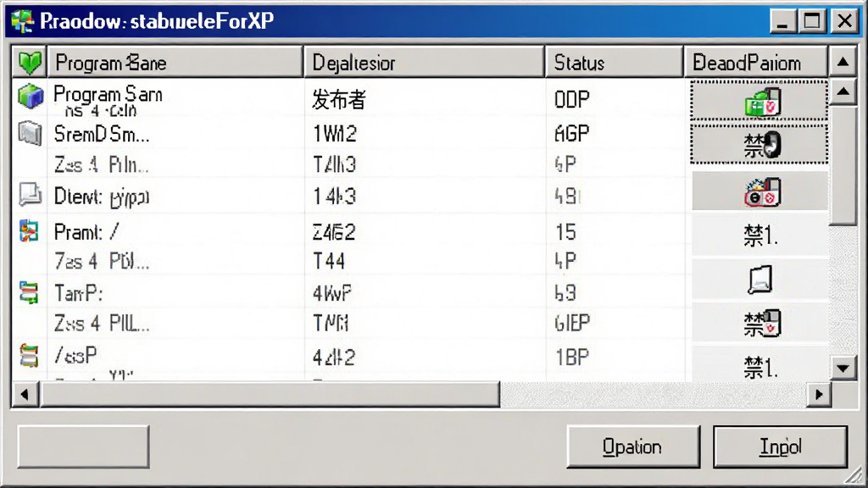Click the application icon in title bar
Viewport: 868px width, 488px height.
pyautogui.click(x=22, y=21)
